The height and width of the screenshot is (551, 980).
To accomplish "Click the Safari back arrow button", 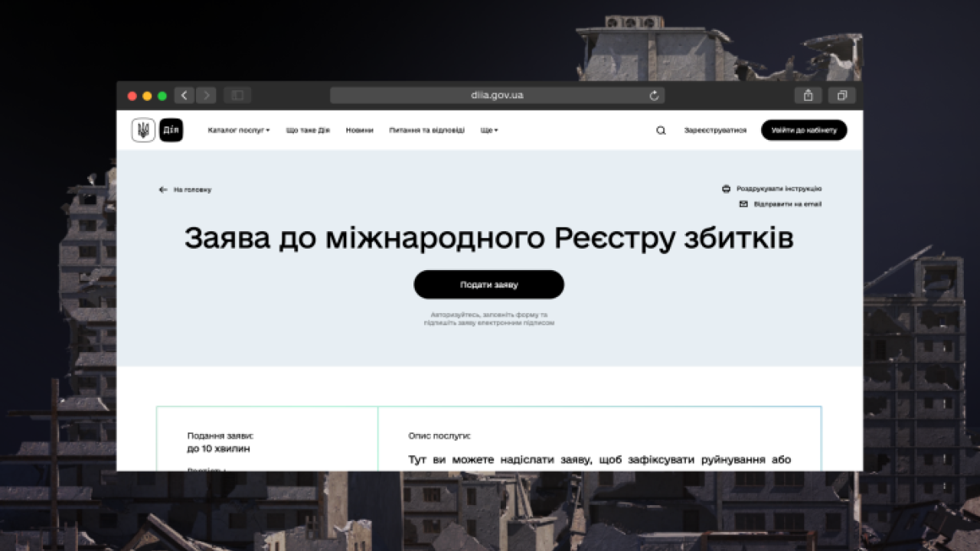I will pyautogui.click(x=185, y=96).
